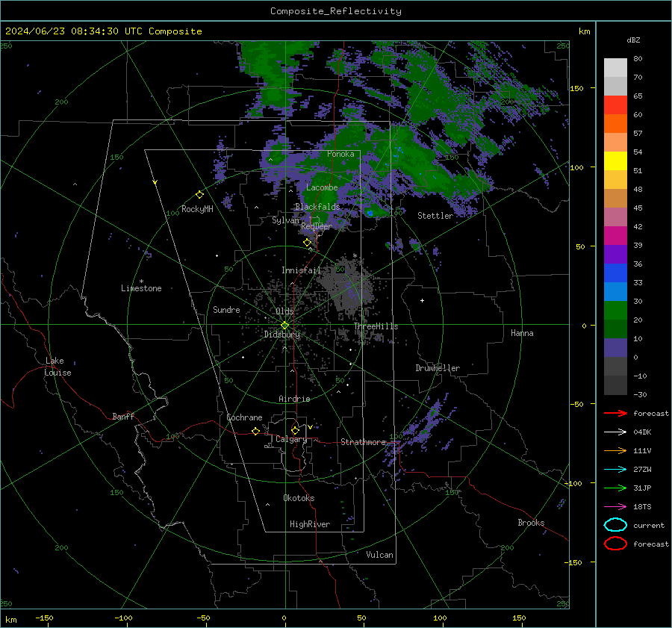Select the blue 33-36 dBZ swatch
The image size is (672, 628).
tap(615, 273)
